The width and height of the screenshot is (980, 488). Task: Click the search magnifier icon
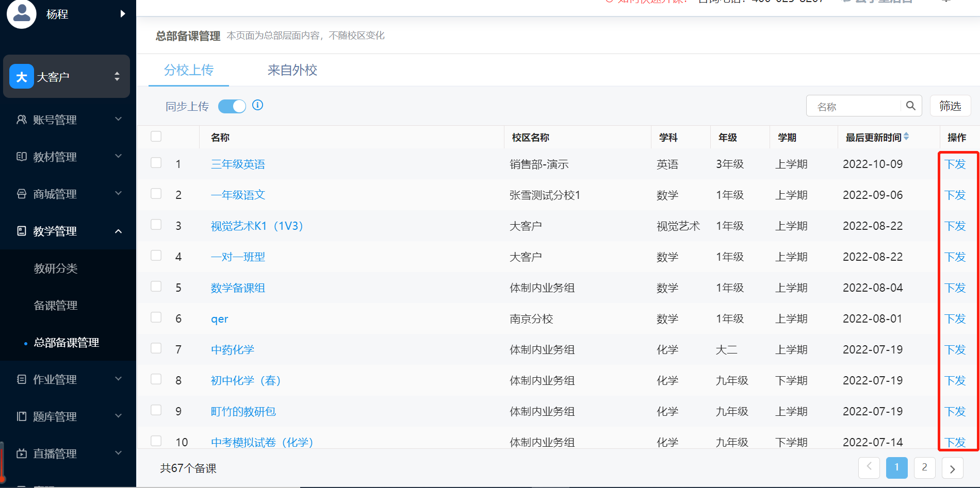[911, 106]
